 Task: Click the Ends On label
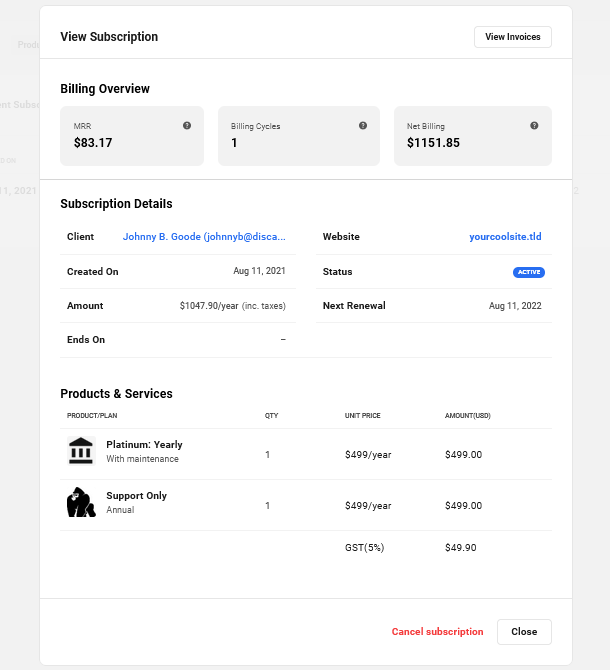pyautogui.click(x=86, y=340)
